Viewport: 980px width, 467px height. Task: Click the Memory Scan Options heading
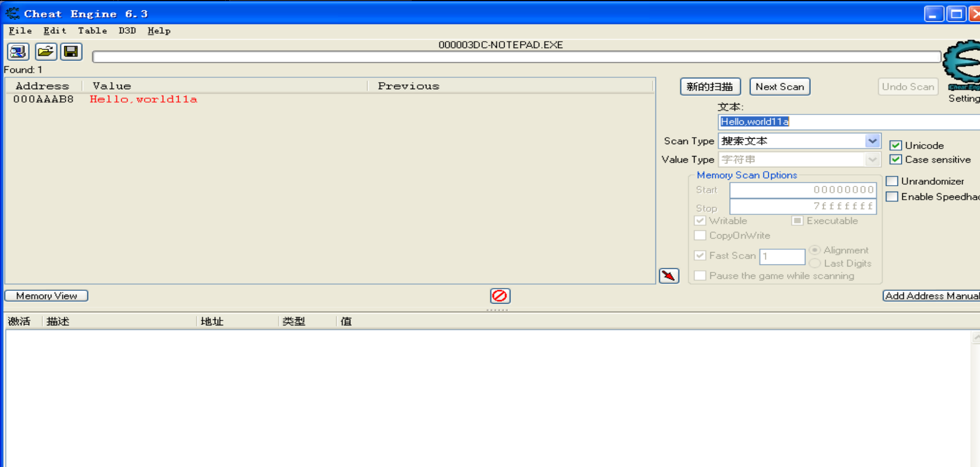pyautogui.click(x=747, y=175)
